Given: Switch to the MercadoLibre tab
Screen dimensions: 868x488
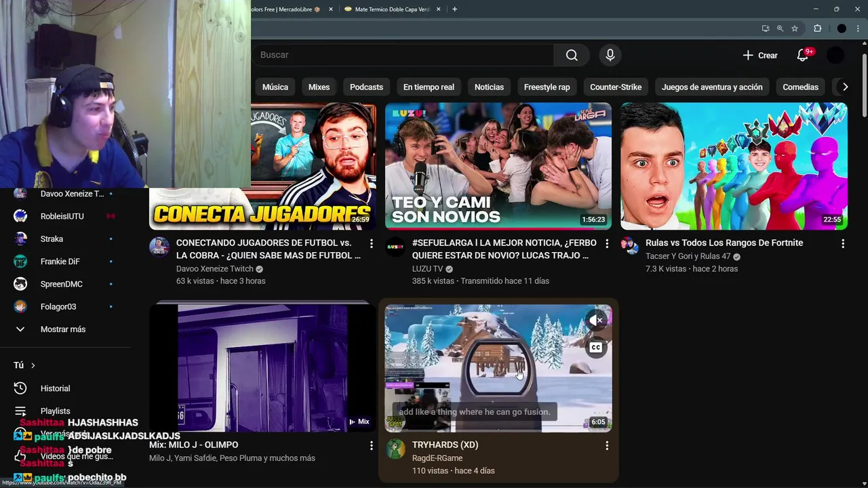Looking at the screenshot, I should (285, 9).
